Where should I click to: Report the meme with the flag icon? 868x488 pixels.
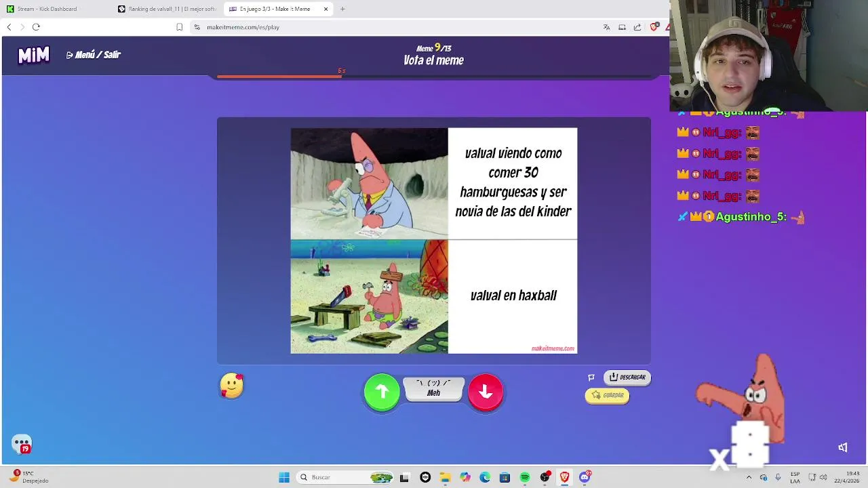(591, 378)
